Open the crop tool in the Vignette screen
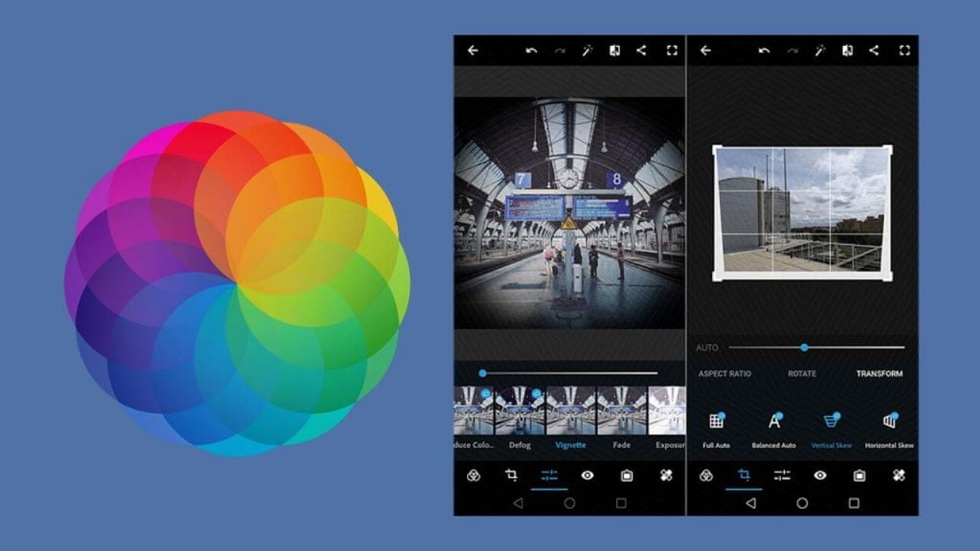 coord(511,475)
